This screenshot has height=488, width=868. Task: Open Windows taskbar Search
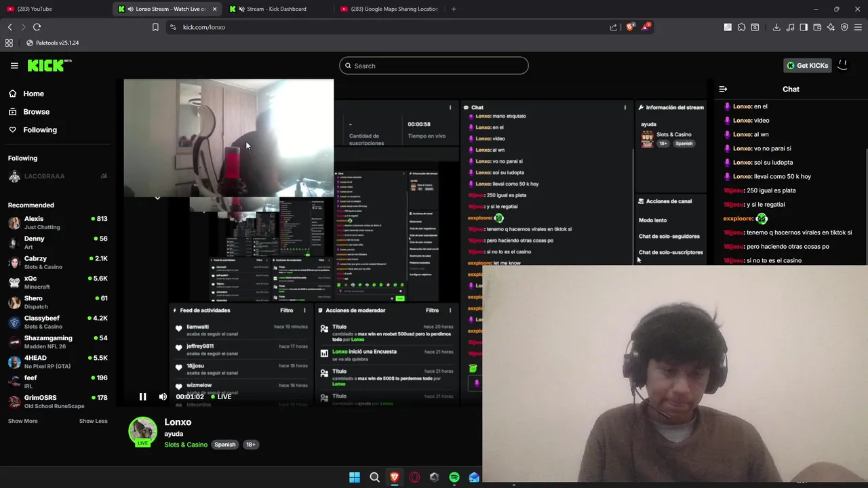pos(374,477)
